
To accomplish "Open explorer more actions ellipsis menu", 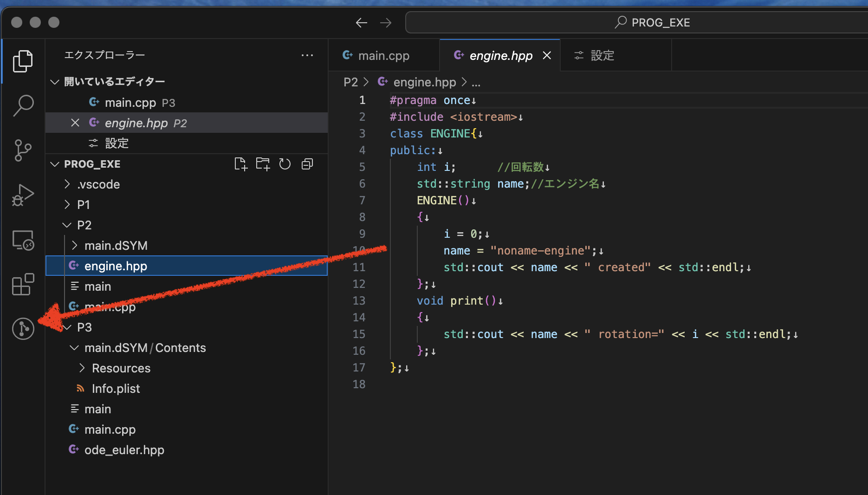I will (x=307, y=55).
